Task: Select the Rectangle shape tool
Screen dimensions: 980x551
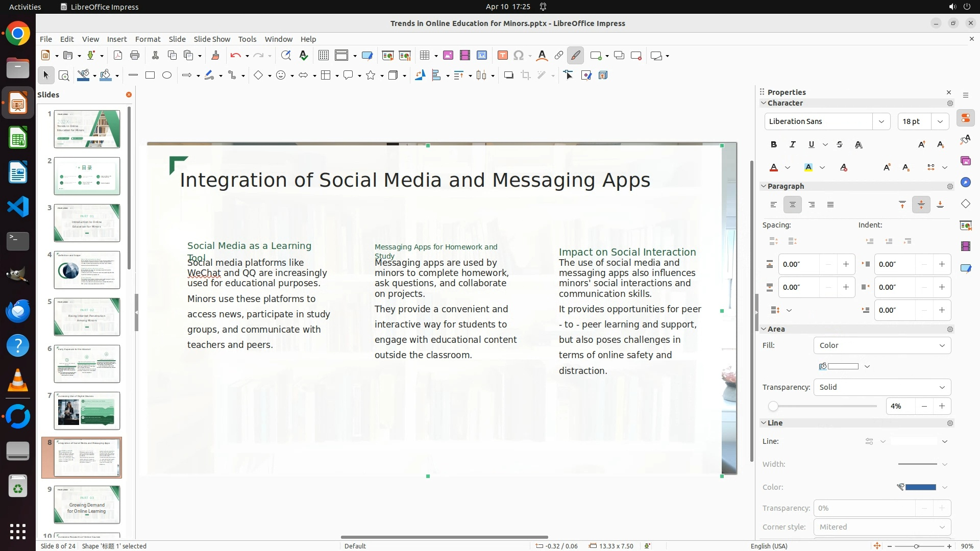Action: pyautogui.click(x=150, y=76)
